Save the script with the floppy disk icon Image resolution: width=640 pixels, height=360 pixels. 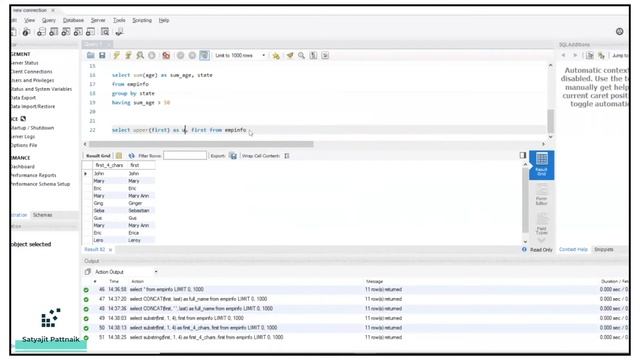102,56
